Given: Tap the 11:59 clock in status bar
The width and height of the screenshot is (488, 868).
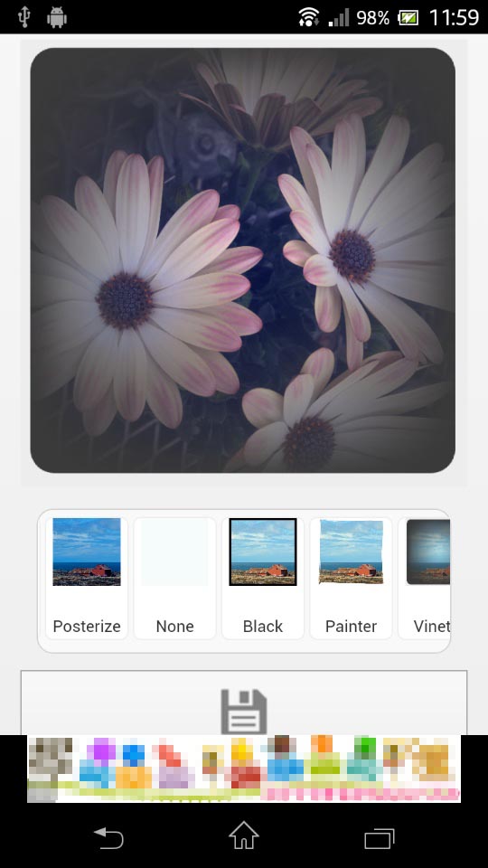Looking at the screenshot, I should (454, 17).
